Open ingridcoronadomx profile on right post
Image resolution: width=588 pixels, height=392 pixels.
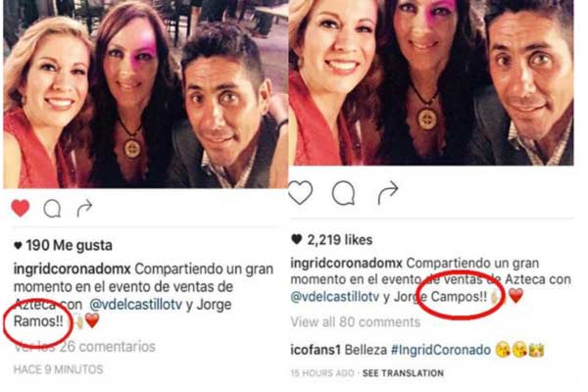(347, 263)
